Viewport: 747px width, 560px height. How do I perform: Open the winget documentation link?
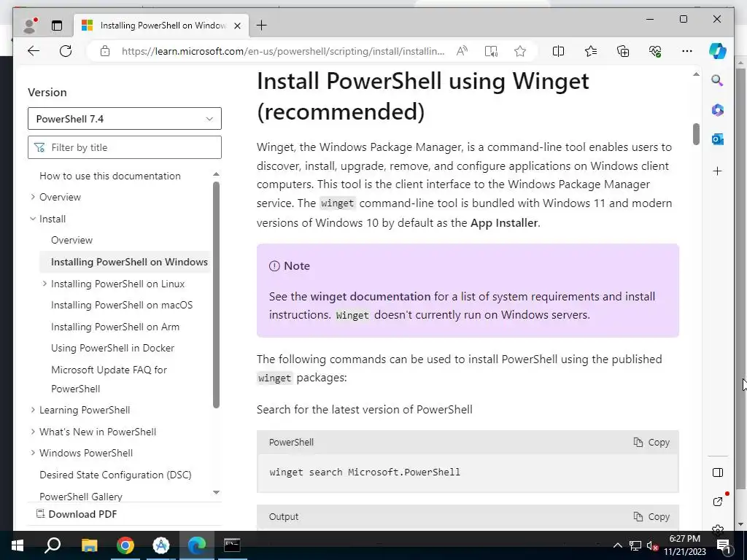click(370, 296)
